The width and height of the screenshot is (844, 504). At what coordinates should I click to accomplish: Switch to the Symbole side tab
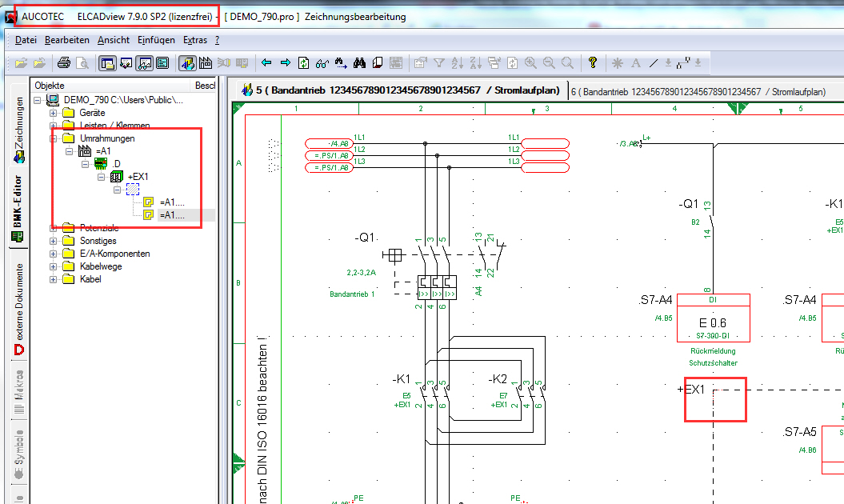(x=19, y=454)
